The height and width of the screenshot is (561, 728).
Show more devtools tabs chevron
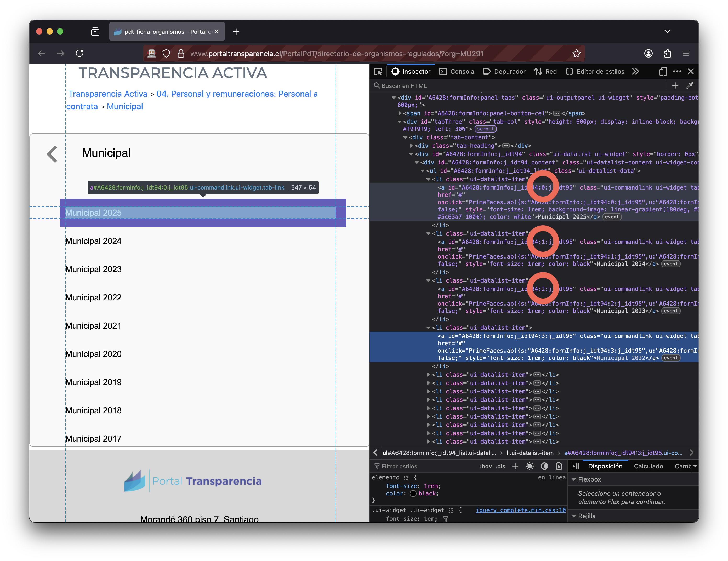636,72
